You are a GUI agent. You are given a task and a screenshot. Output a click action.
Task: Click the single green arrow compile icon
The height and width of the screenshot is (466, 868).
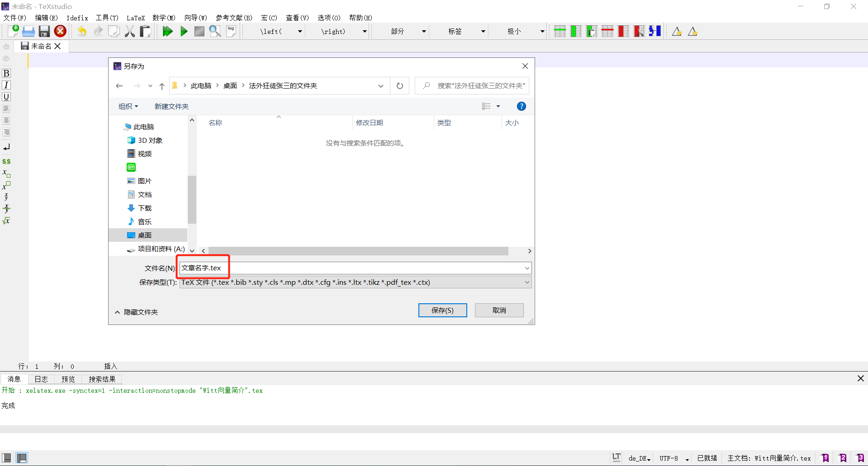(x=184, y=31)
